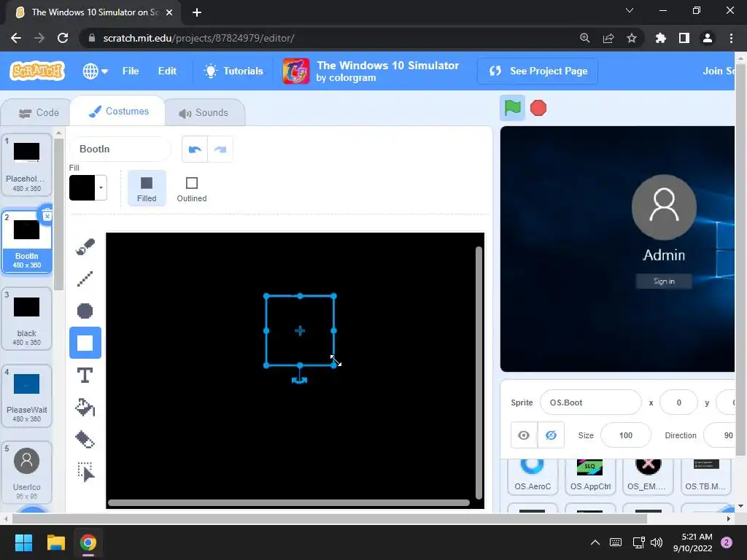Select the OS.AppCtrl sprite
The width and height of the screenshot is (747, 560).
[x=590, y=476]
